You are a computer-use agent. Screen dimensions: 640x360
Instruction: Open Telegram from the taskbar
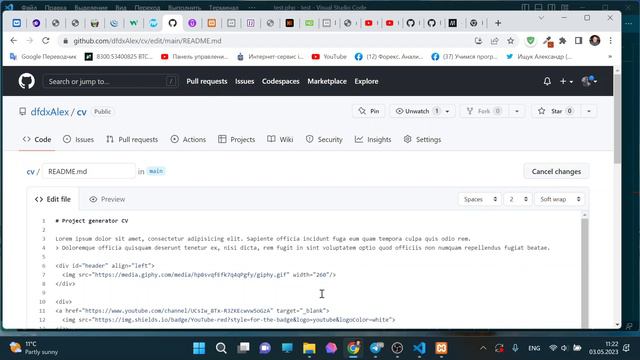pos(376,348)
